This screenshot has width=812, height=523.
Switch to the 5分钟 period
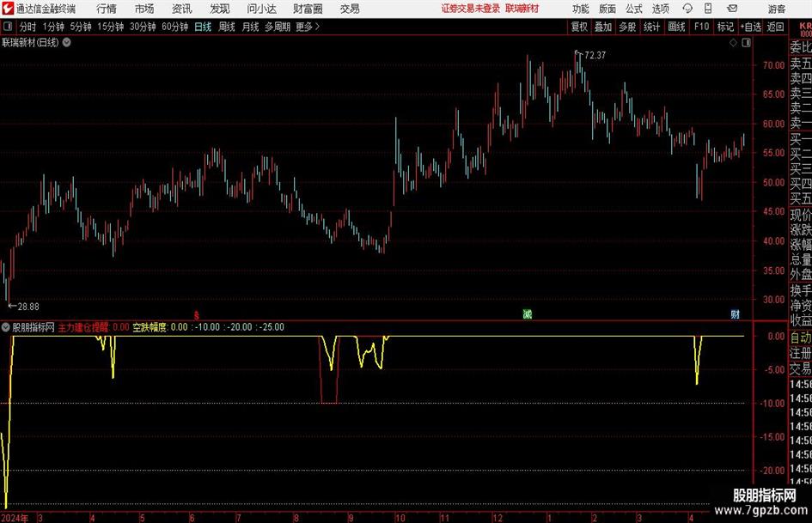[82, 27]
